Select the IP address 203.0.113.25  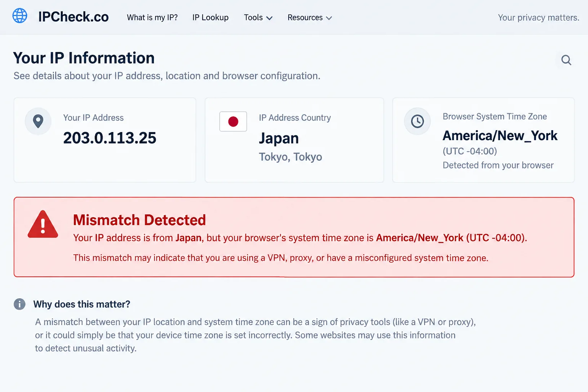click(110, 138)
